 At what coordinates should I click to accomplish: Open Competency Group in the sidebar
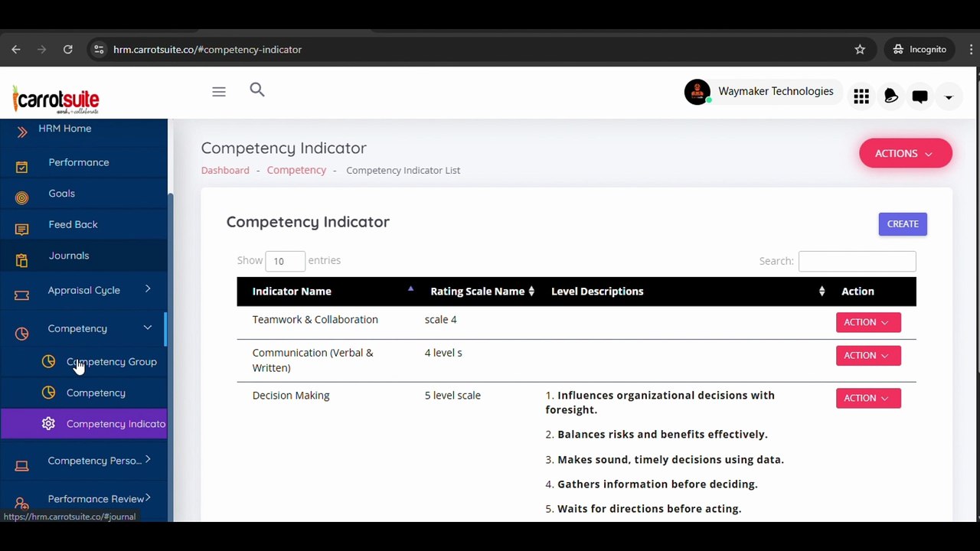[111, 361]
